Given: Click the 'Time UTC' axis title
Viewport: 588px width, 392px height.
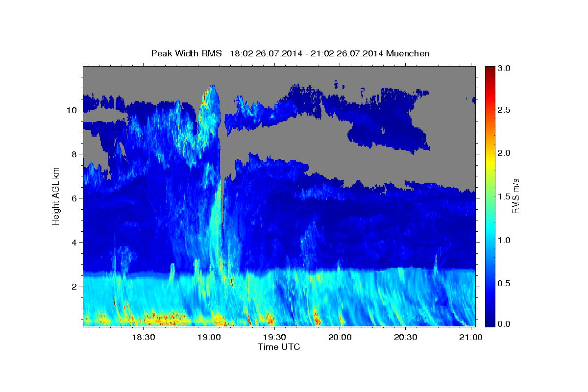Looking at the screenshot, I should click(x=279, y=347).
